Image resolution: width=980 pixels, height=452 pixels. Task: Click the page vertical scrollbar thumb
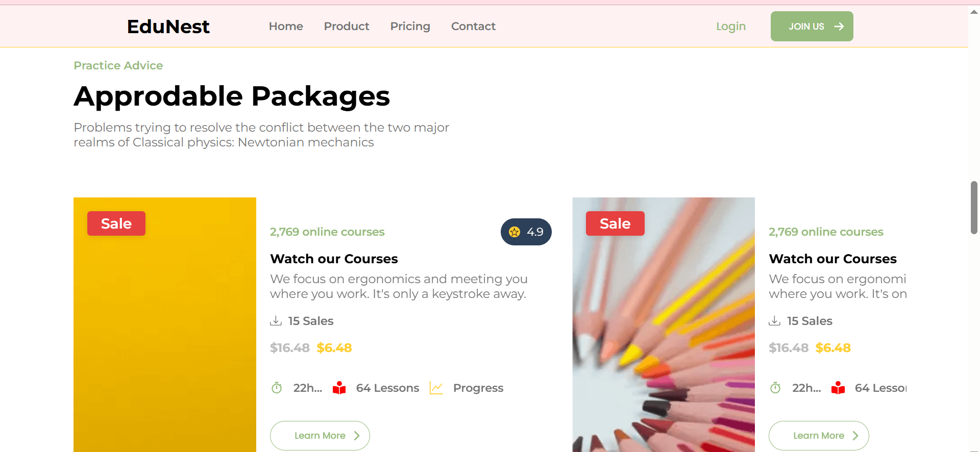(x=974, y=208)
